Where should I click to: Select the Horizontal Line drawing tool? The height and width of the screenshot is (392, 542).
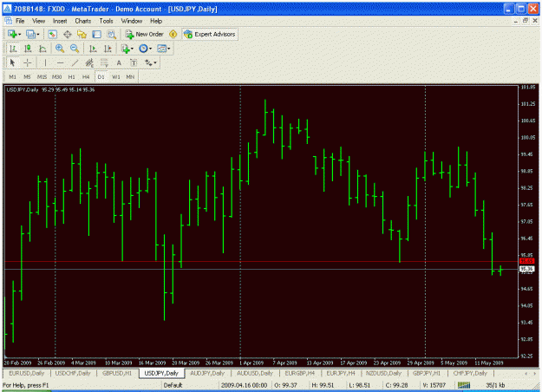pos(60,62)
